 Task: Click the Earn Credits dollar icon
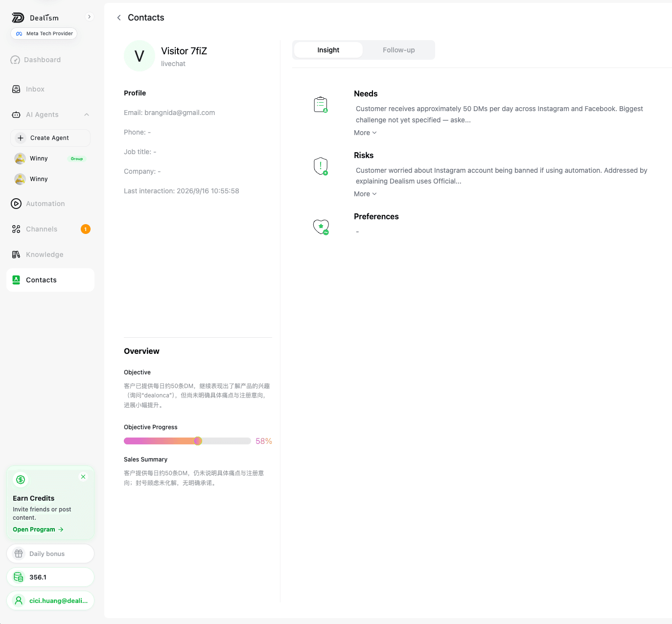pyautogui.click(x=21, y=480)
